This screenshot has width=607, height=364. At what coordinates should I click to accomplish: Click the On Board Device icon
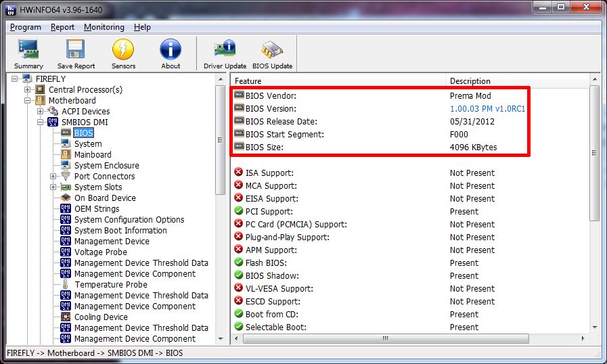click(66, 198)
